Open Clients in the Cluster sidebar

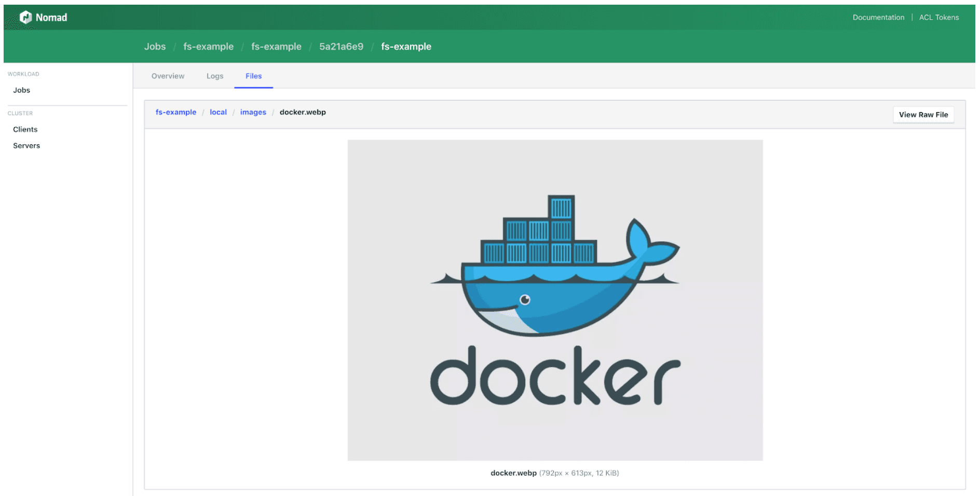pos(25,130)
